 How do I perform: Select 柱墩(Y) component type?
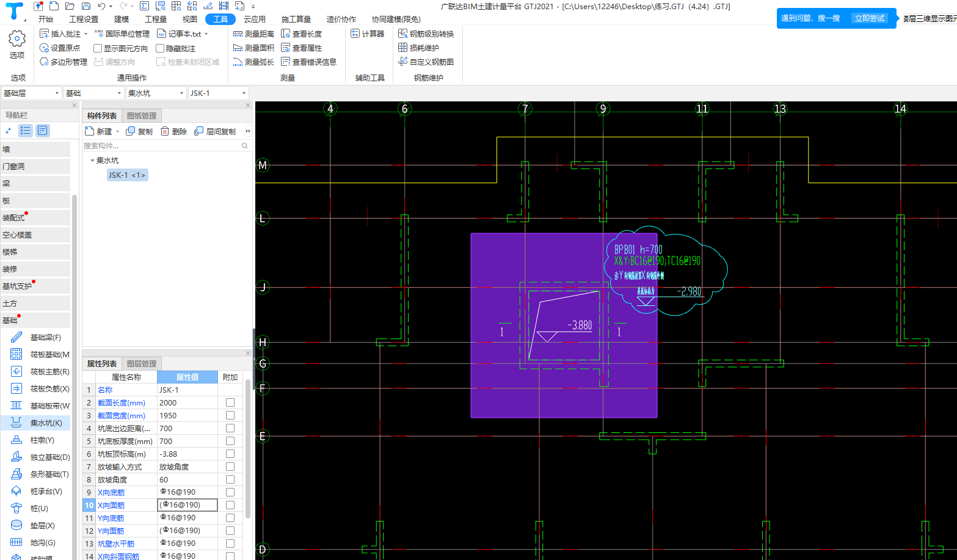(x=35, y=440)
